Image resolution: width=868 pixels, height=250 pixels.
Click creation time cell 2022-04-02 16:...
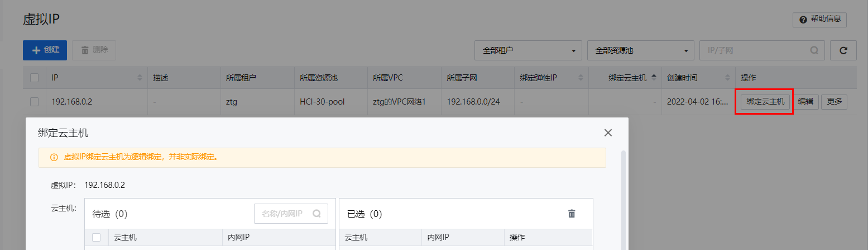(697, 102)
